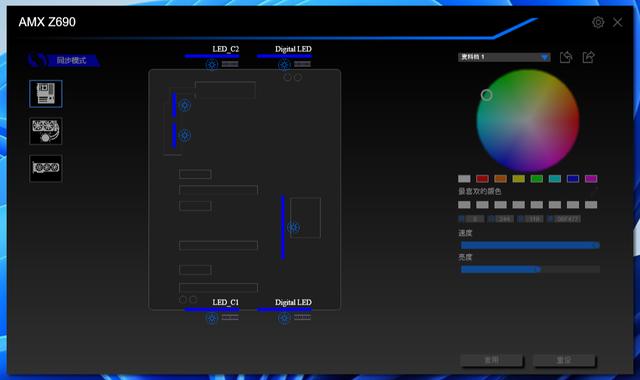The width and height of the screenshot is (640, 380).
Task: Click the Apply button at bottom
Action: 491,360
